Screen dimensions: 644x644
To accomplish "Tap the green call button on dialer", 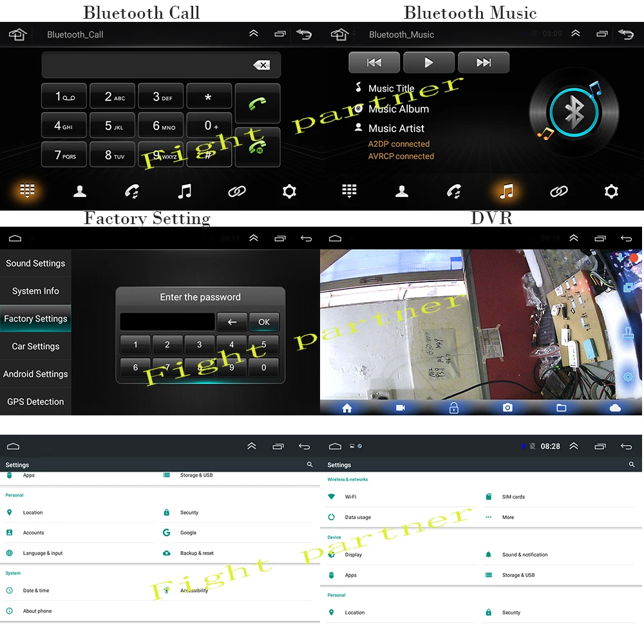I will 258,104.
